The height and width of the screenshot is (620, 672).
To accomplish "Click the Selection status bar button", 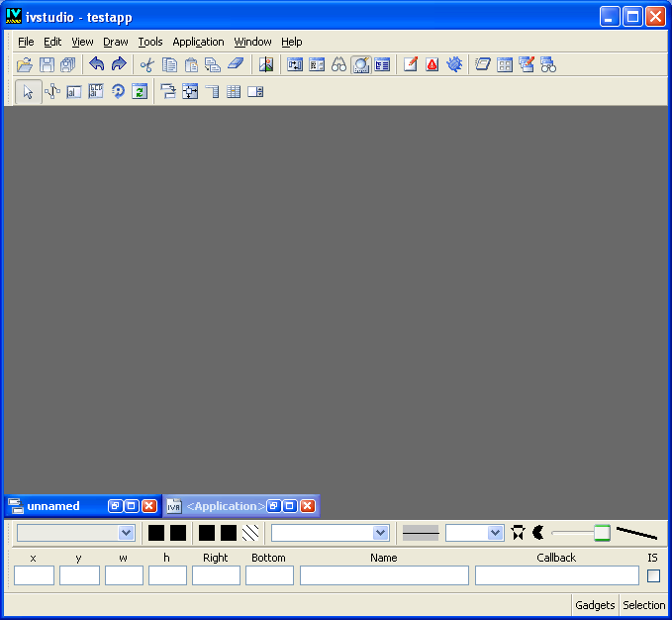I will [643, 605].
